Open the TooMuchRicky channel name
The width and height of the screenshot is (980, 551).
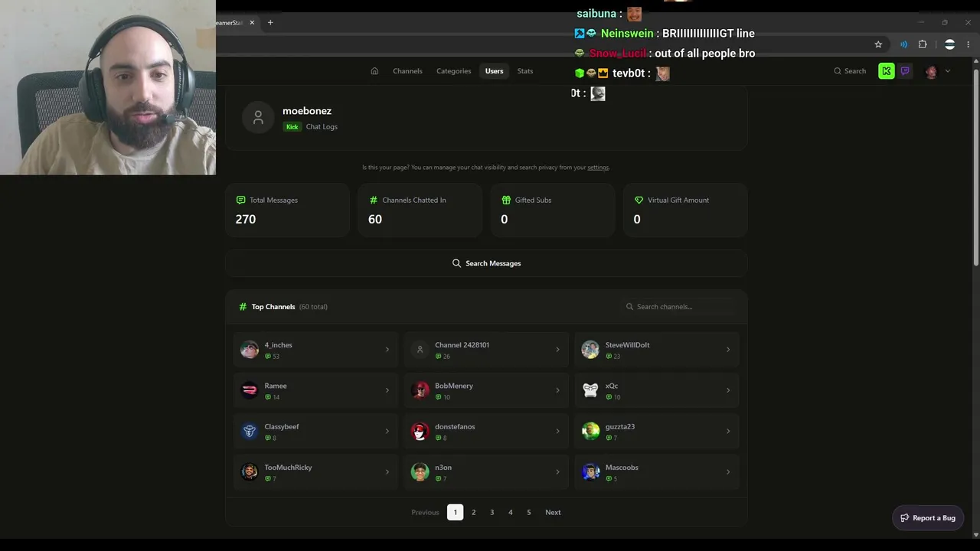[288, 468]
